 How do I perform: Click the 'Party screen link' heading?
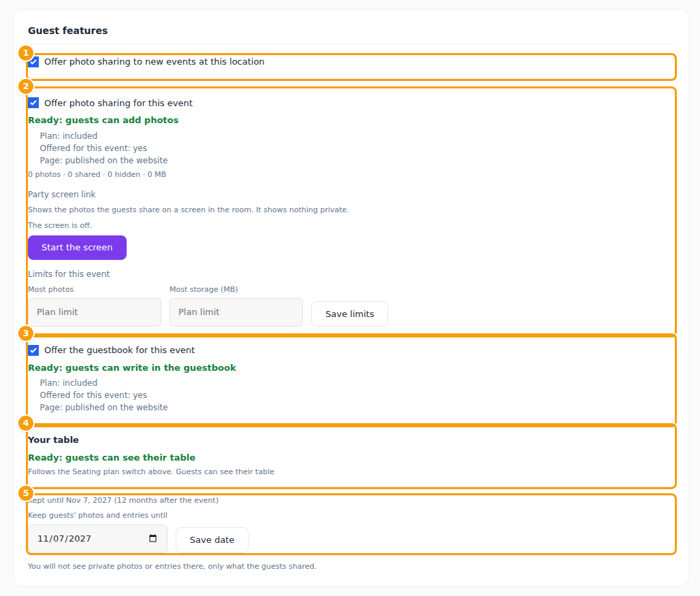click(62, 195)
